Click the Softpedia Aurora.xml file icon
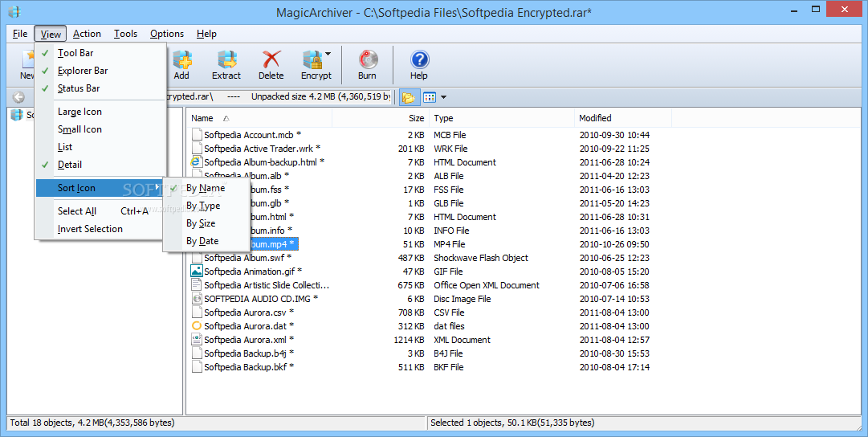 pyautogui.click(x=196, y=340)
